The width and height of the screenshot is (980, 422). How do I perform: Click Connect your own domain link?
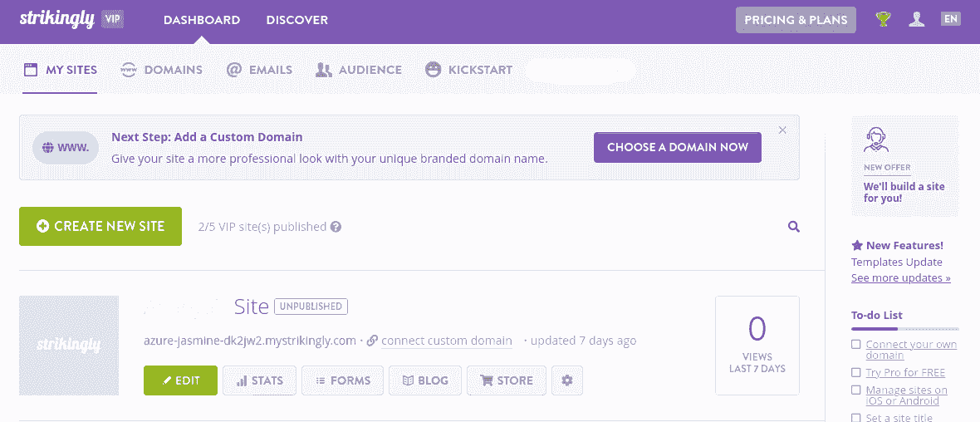(911, 350)
